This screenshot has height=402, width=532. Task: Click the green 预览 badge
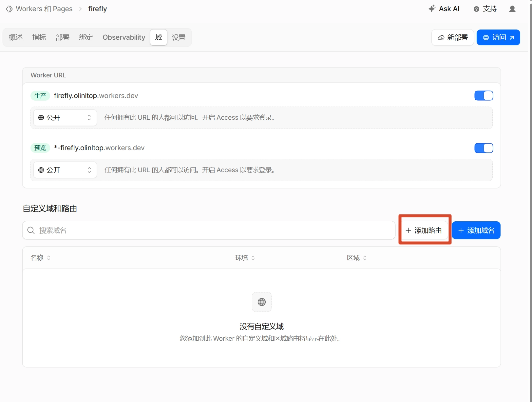40,148
